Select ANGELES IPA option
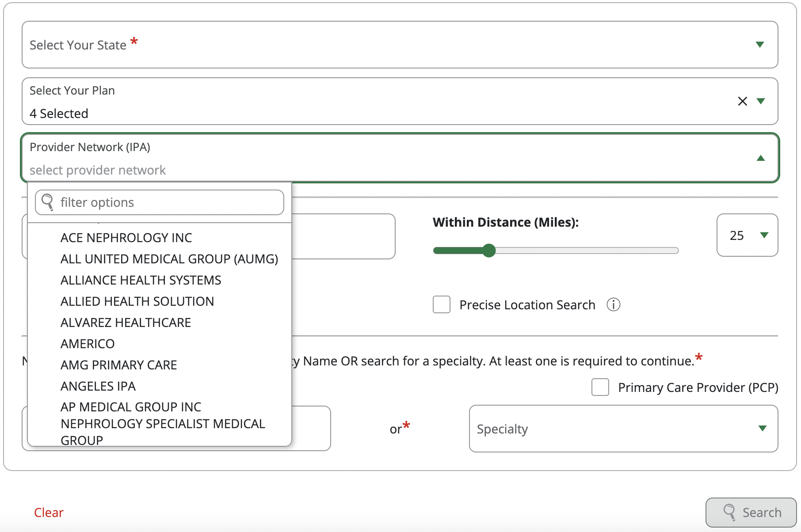Viewport: 801px width, 532px height. (98, 386)
